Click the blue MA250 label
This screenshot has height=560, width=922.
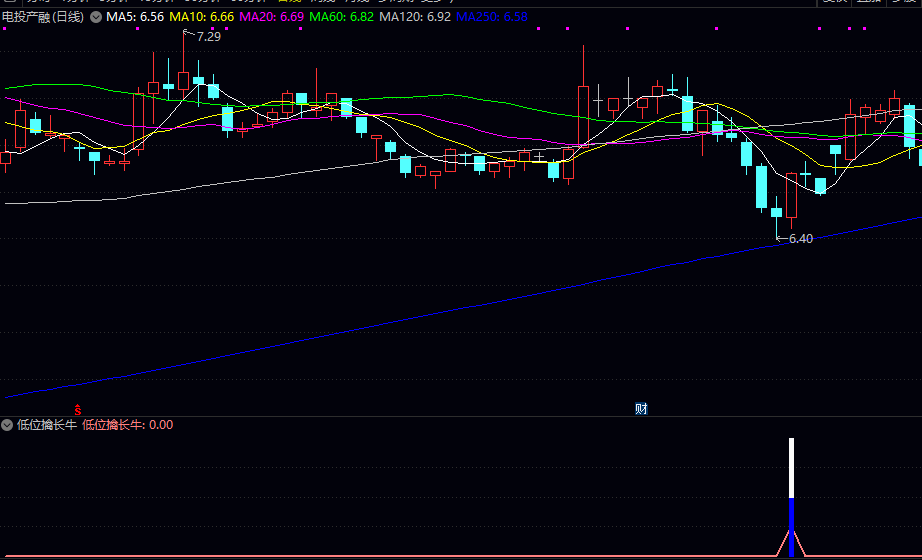[491, 17]
